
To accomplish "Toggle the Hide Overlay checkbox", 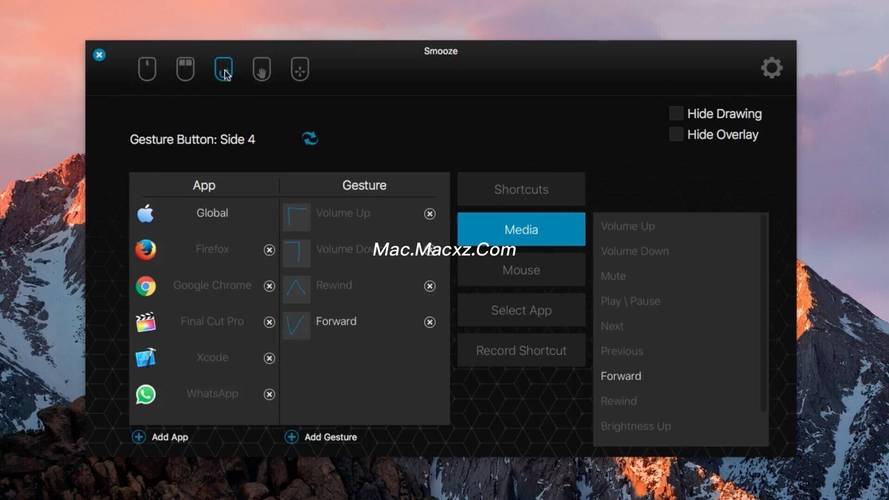I will pyautogui.click(x=677, y=134).
